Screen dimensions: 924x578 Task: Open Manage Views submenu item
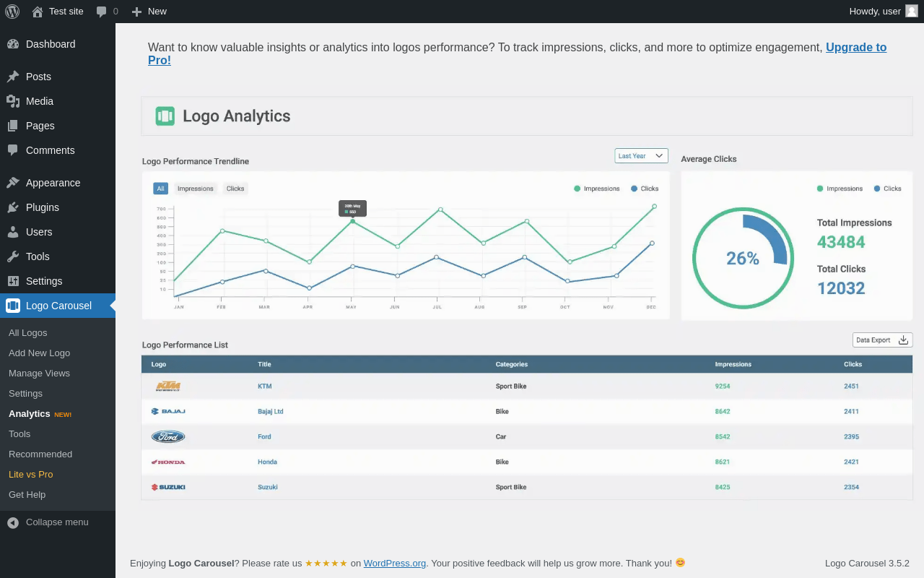click(39, 374)
